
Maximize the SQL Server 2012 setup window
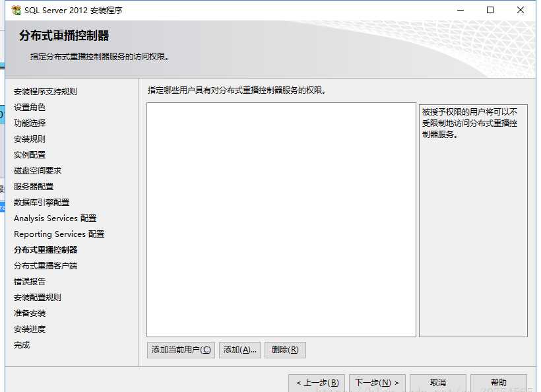(490, 10)
